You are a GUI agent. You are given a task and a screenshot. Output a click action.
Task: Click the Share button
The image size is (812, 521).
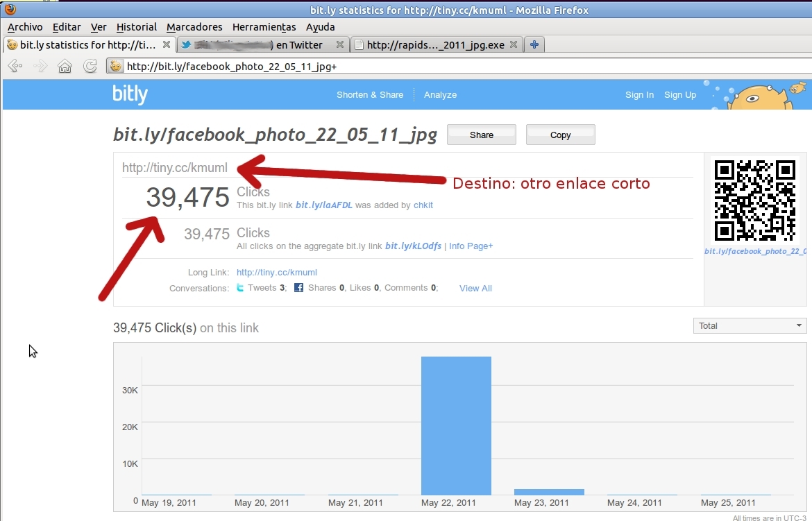coord(481,135)
